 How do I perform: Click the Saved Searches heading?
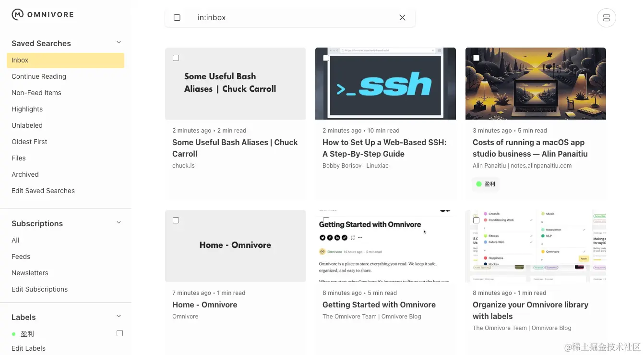click(x=41, y=43)
